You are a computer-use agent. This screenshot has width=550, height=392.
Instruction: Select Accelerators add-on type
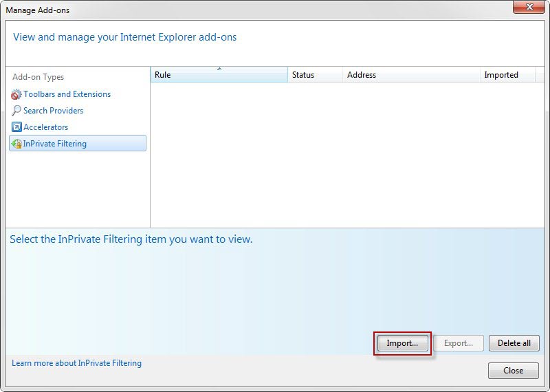tap(45, 127)
